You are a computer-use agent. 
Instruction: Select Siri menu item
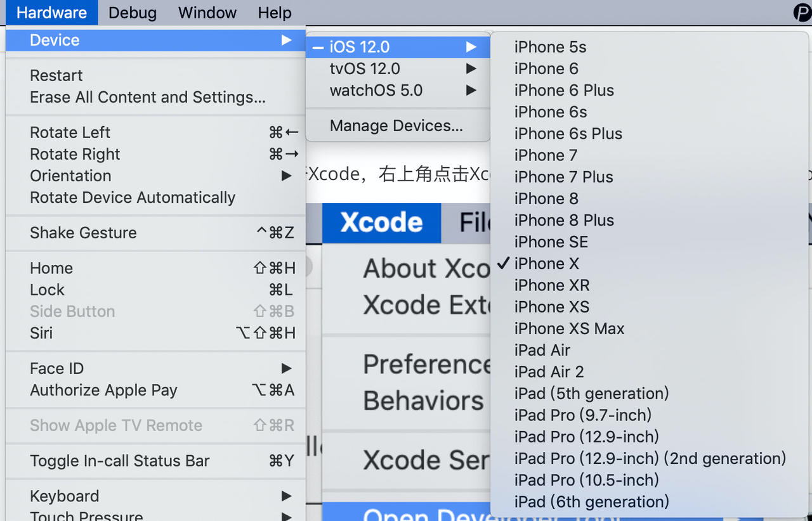click(155, 333)
